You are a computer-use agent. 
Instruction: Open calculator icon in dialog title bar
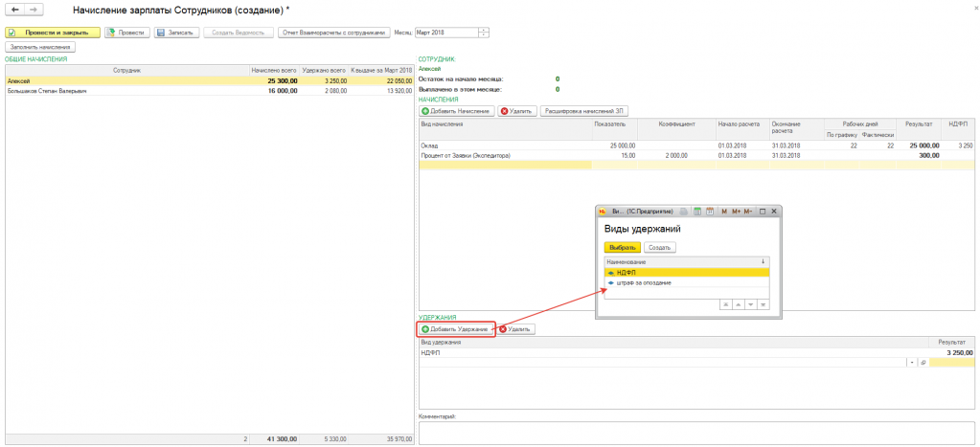click(698, 212)
